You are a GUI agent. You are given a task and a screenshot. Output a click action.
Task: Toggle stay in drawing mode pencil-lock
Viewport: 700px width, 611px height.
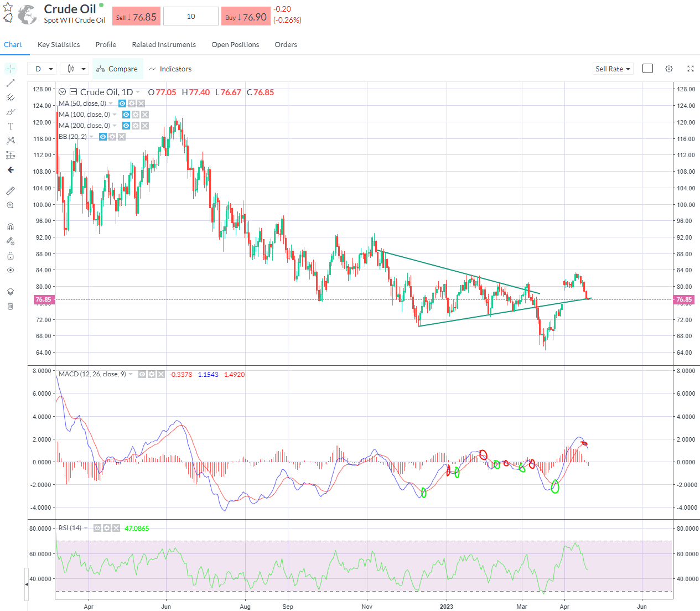[x=11, y=241]
